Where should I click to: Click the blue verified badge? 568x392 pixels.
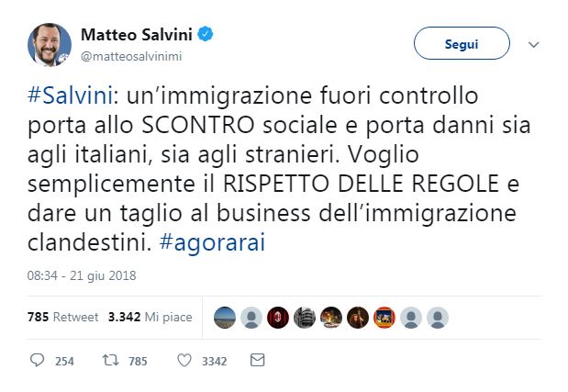pyautogui.click(x=208, y=36)
